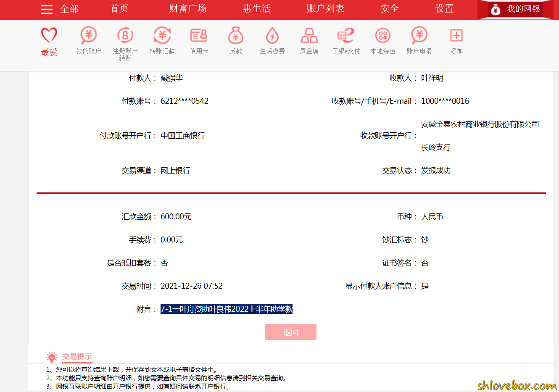559x392 pixels.
Task: Open 财富广场 in the top navigation
Action: (188, 9)
